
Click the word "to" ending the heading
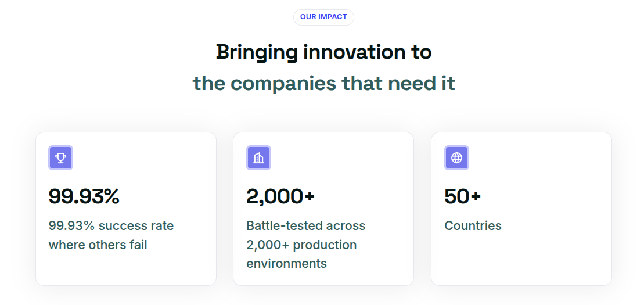coord(421,52)
